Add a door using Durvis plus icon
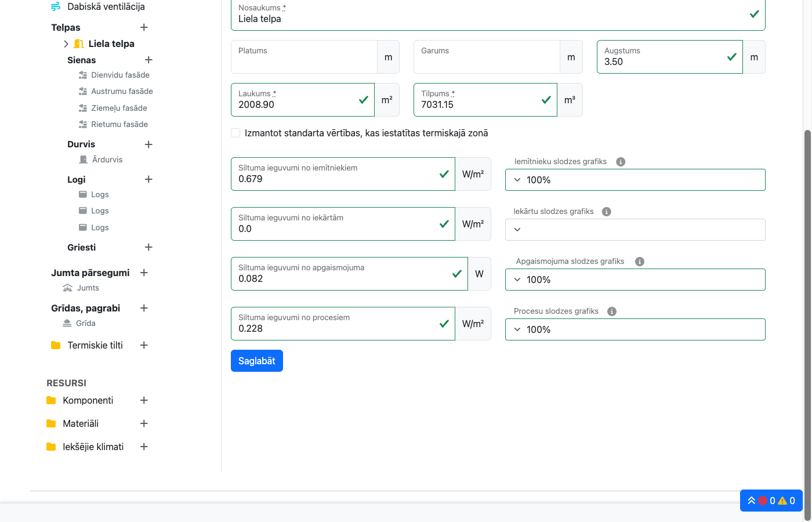This screenshot has height=522, width=812. tap(148, 144)
